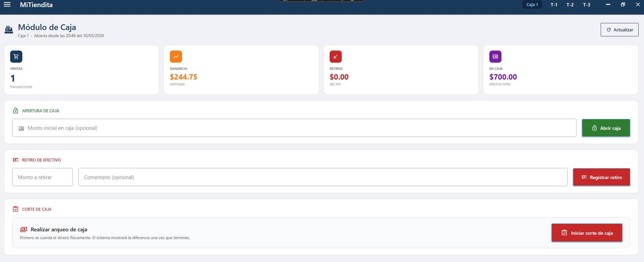644x262 pixels.
Task: Select the T-3 tab
Action: click(587, 5)
